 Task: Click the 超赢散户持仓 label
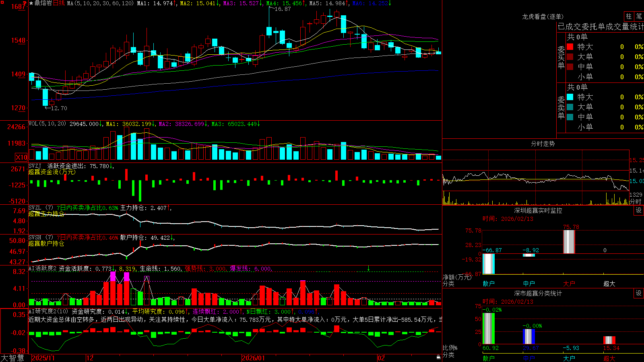click(x=46, y=243)
